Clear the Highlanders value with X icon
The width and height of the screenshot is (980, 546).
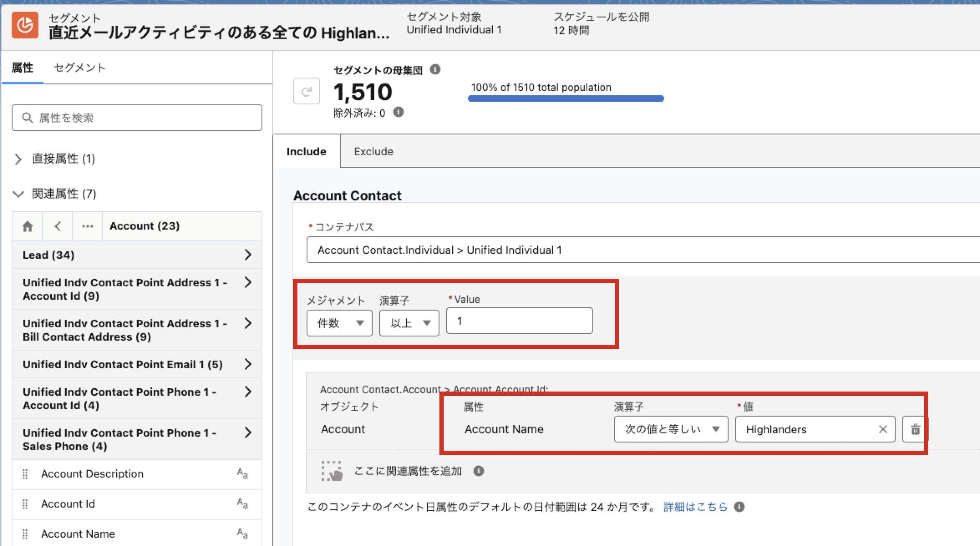882,429
